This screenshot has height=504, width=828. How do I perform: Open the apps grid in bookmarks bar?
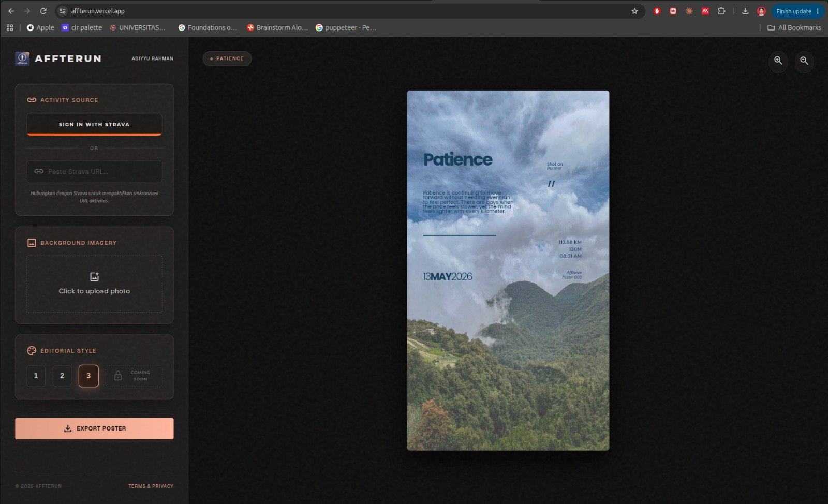pyautogui.click(x=10, y=27)
